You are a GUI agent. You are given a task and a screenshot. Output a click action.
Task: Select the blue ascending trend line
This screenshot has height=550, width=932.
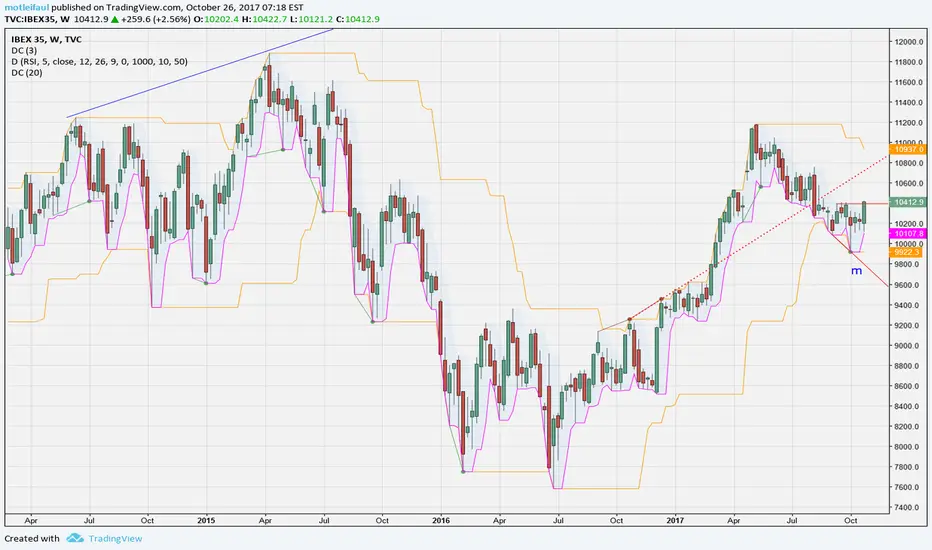coord(200,73)
